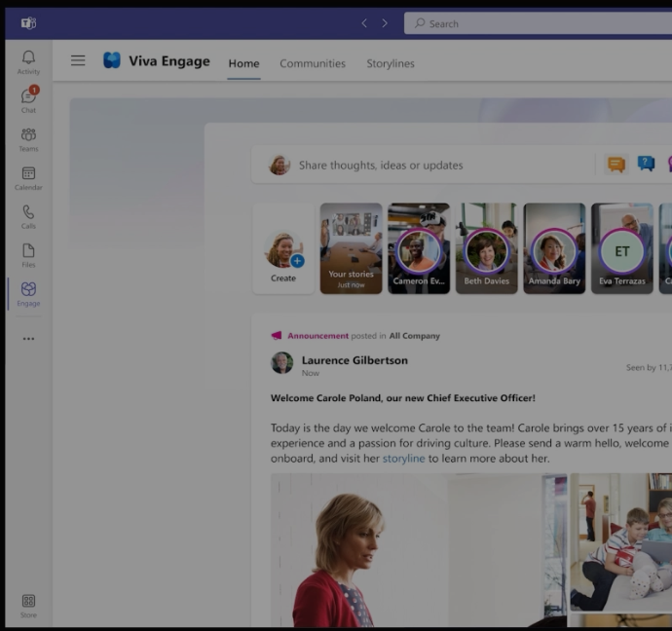
Task: View Beth Davies story card
Action: tap(486, 248)
